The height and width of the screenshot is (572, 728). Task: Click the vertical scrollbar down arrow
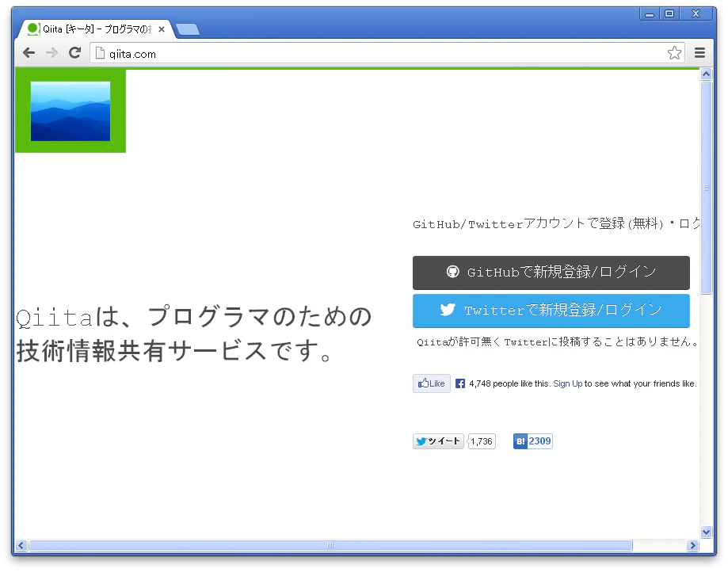[706, 532]
